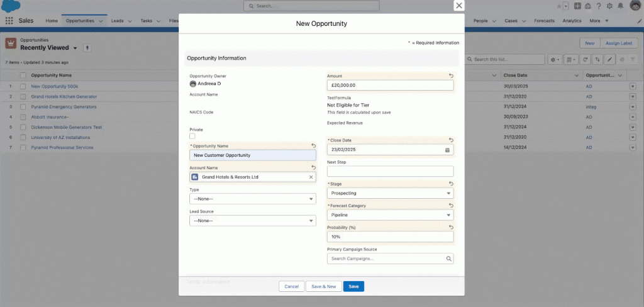
Task: Undo changes to Opportunity Name field
Action: [313, 146]
